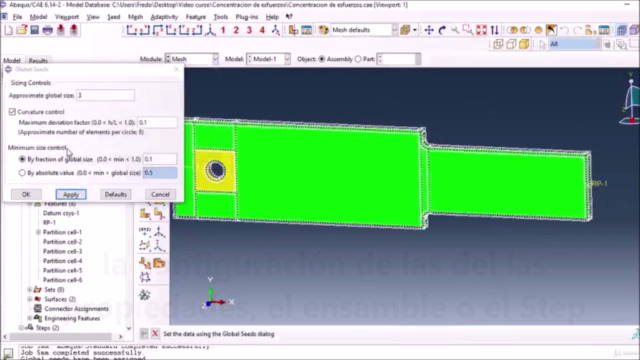This screenshot has height=360, width=640.
Task: Open the File menu
Action: (x=17, y=17)
